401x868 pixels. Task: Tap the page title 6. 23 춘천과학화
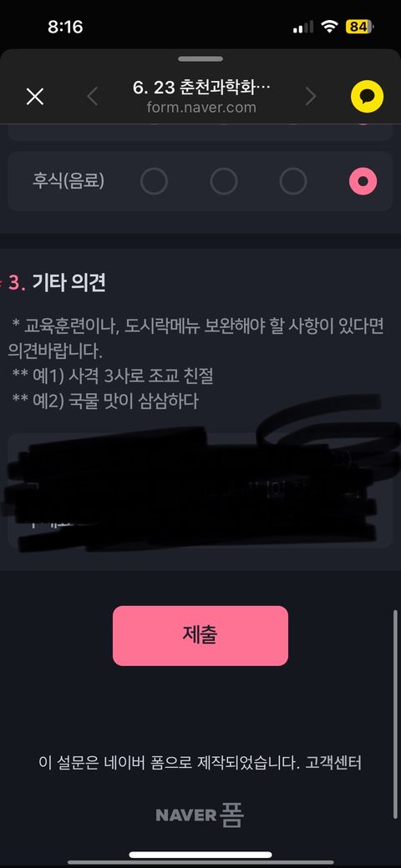[x=202, y=88]
